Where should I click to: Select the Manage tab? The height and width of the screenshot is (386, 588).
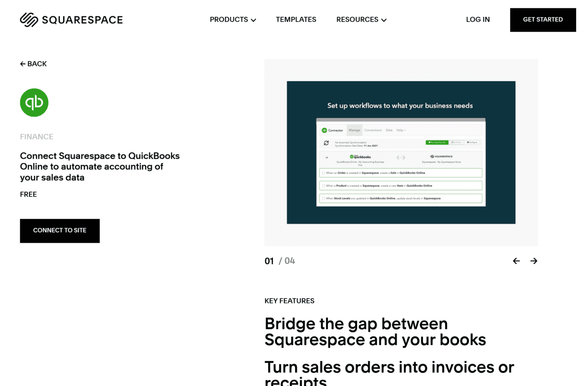point(355,130)
